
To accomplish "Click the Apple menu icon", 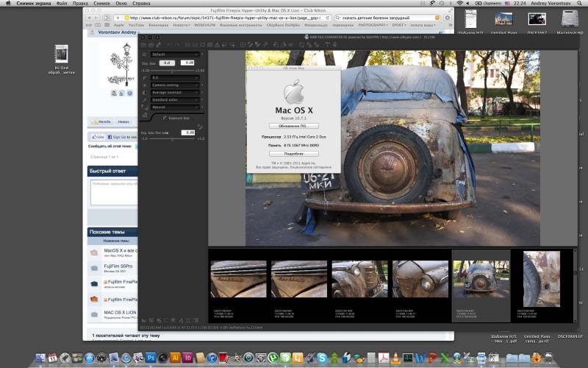I will [x=8, y=3].
